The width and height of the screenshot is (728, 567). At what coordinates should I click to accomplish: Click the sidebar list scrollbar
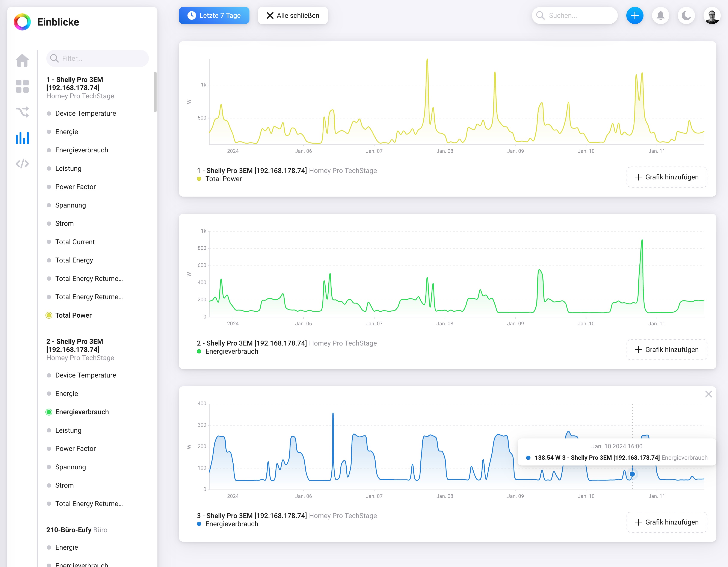click(x=155, y=92)
